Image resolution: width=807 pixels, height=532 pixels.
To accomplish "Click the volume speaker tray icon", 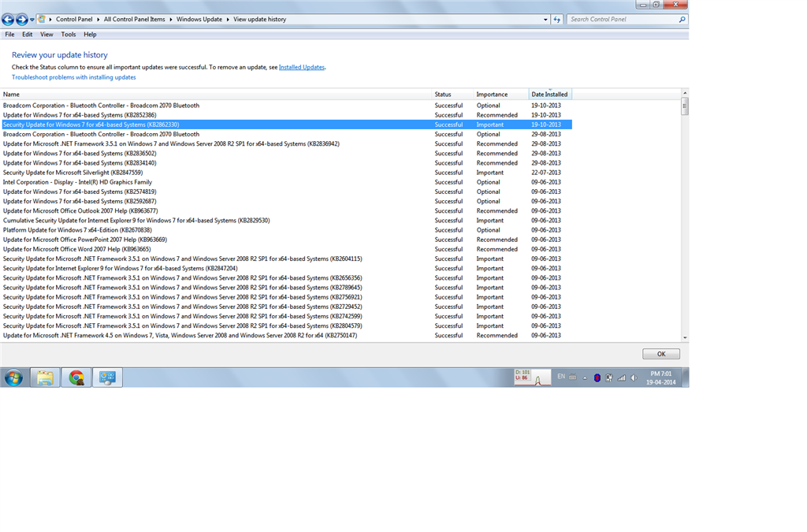I will pyautogui.click(x=634, y=378).
